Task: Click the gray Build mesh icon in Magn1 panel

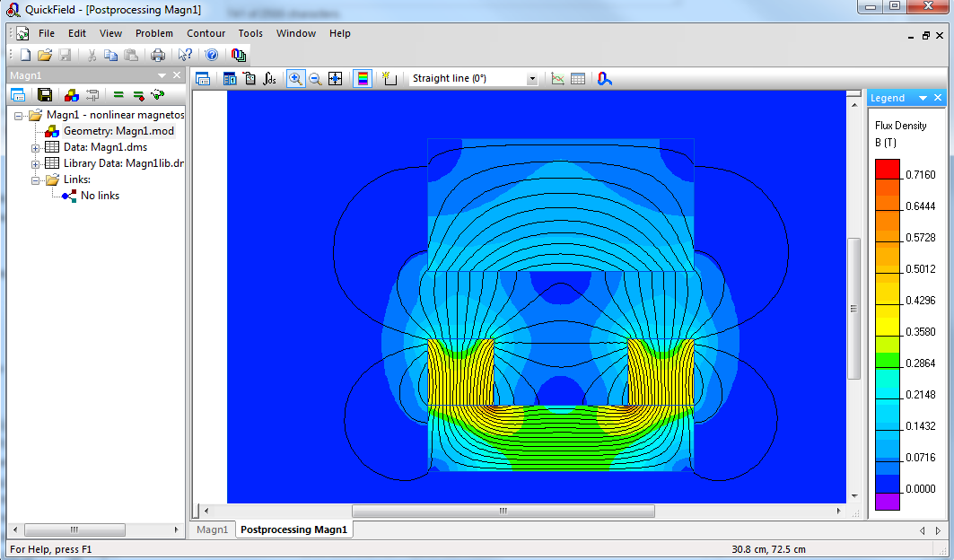Action: 92,95
